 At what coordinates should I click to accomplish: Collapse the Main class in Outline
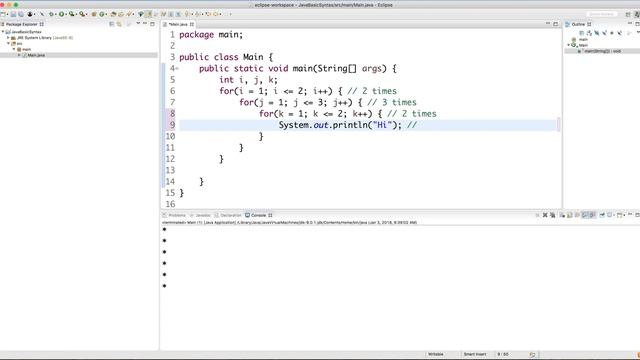pos(569,45)
